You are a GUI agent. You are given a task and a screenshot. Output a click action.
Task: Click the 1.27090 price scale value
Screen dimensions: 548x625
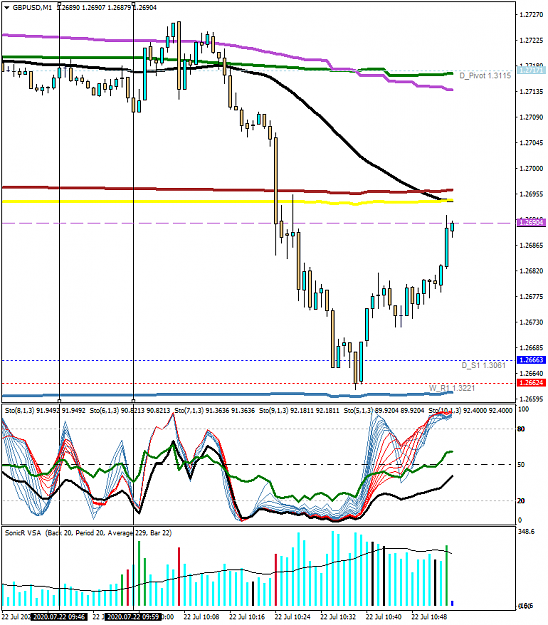pyautogui.click(x=531, y=117)
